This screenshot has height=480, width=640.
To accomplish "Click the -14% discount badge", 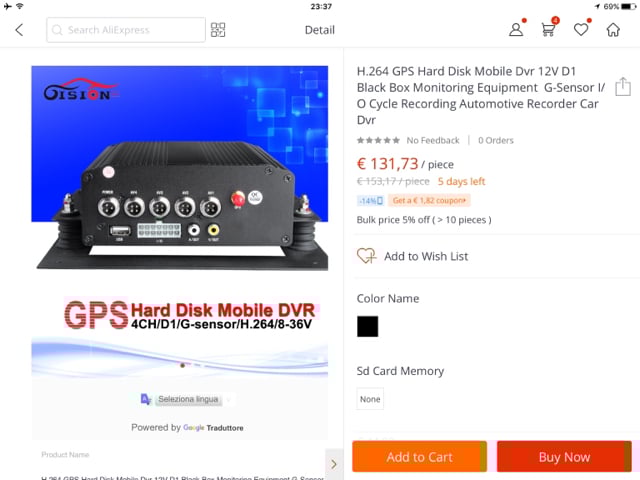I will pyautogui.click(x=371, y=200).
